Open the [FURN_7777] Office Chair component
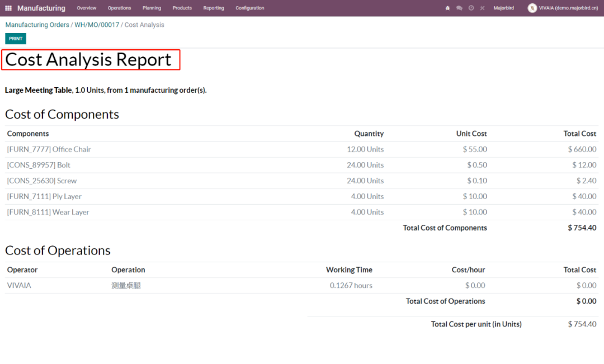The width and height of the screenshot is (604, 364). click(x=49, y=149)
